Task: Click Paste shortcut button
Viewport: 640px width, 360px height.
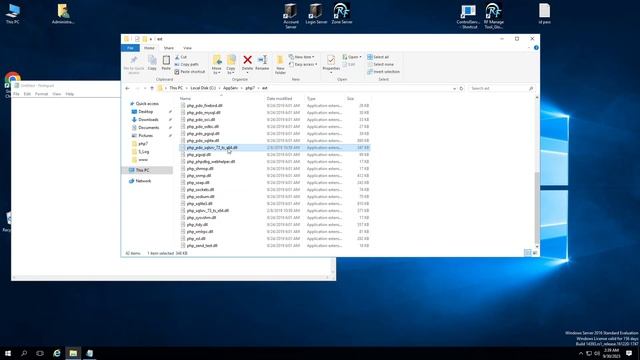Action: [190, 72]
